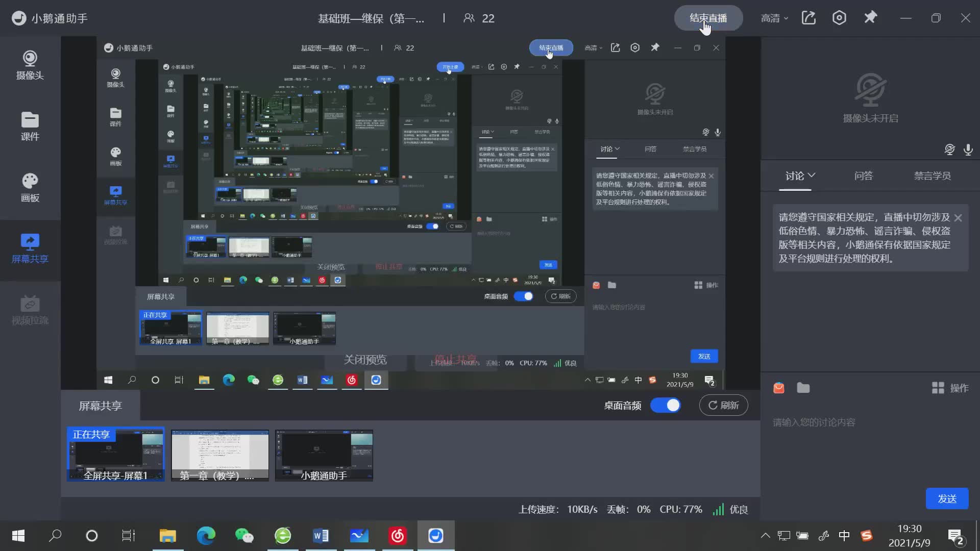The image size is (980, 551).
Task: Open the green 360 browser taskbar icon
Action: click(x=283, y=536)
